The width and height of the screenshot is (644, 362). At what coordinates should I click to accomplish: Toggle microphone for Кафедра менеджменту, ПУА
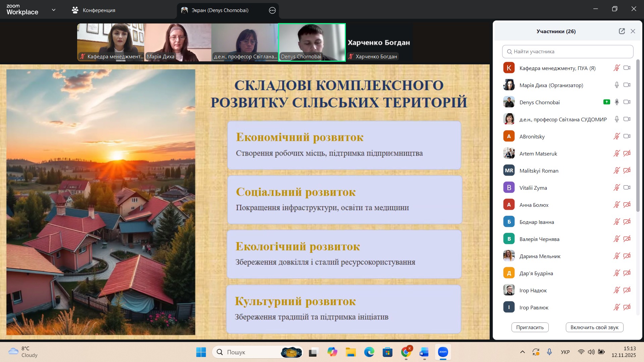click(616, 68)
